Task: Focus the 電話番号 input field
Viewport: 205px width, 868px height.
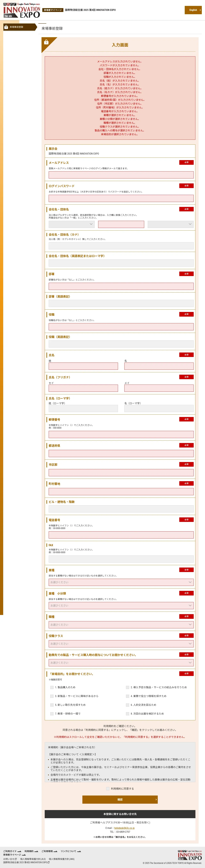Action: pyautogui.click(x=121, y=535)
